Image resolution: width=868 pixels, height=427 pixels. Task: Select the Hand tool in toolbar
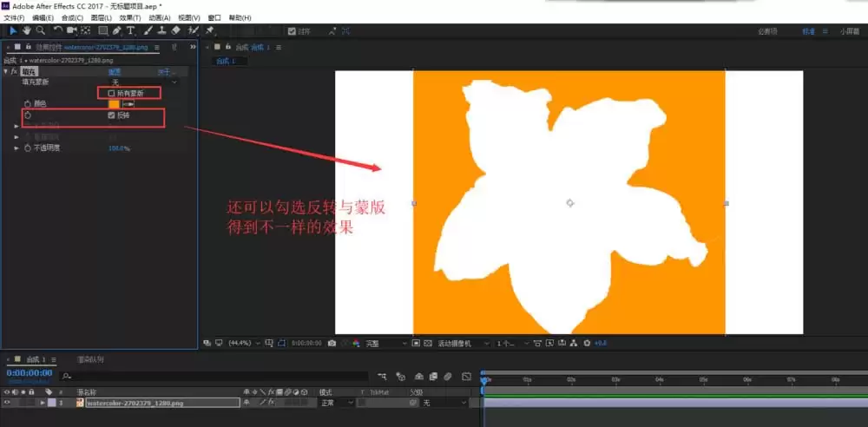27,30
